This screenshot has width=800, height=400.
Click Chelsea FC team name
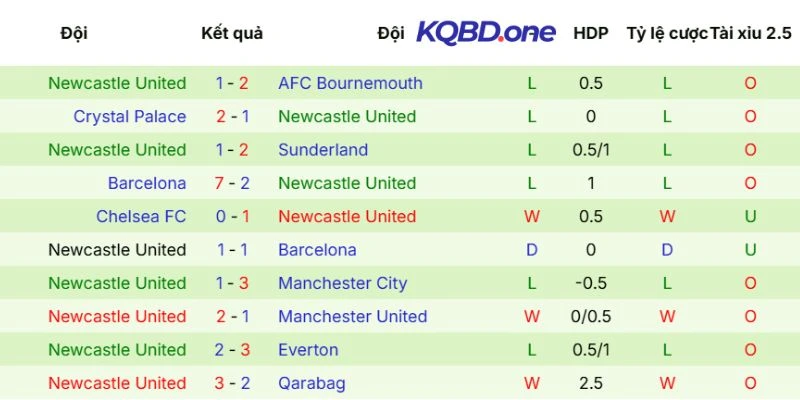pyautogui.click(x=141, y=216)
